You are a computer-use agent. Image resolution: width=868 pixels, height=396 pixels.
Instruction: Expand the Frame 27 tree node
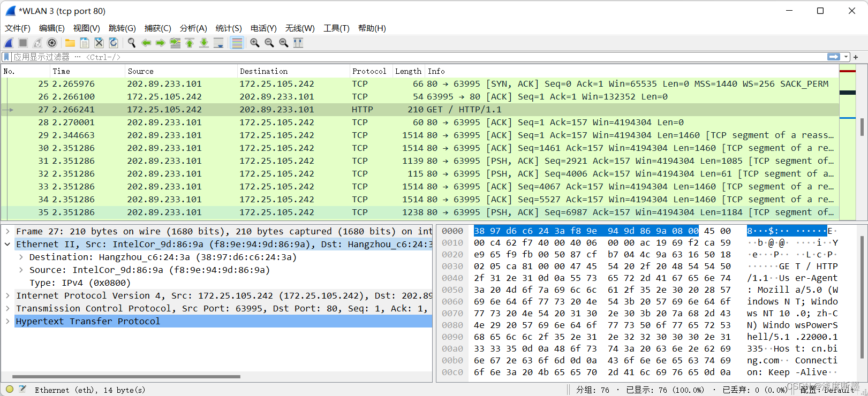(7, 232)
